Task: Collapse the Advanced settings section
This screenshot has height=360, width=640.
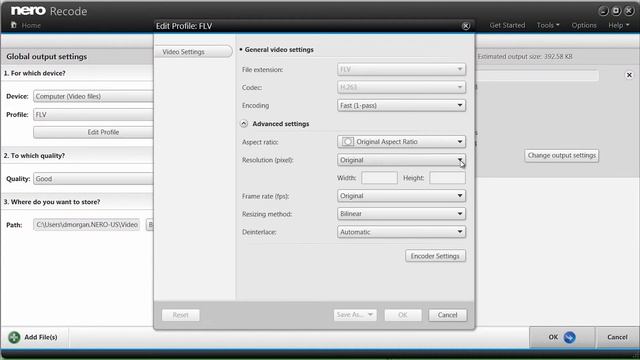Action: (x=244, y=124)
